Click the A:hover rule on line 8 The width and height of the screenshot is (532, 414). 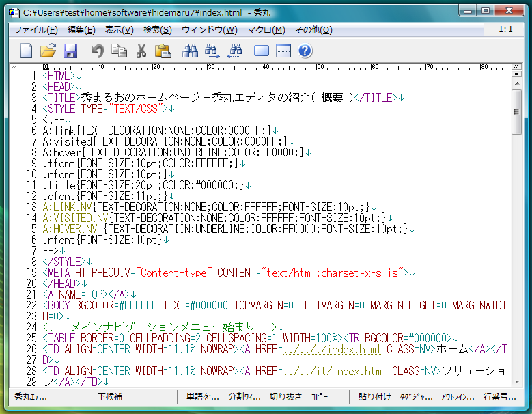pos(173,152)
